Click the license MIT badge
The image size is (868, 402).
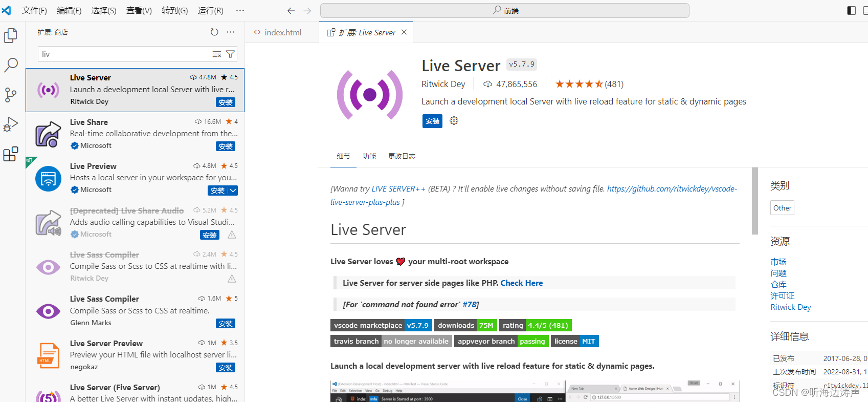point(574,341)
